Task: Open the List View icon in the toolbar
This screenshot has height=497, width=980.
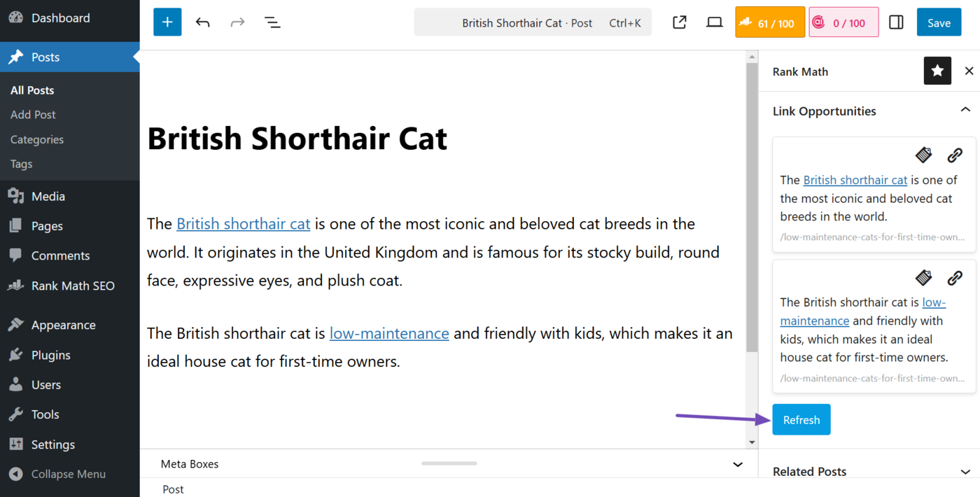Action: [272, 22]
